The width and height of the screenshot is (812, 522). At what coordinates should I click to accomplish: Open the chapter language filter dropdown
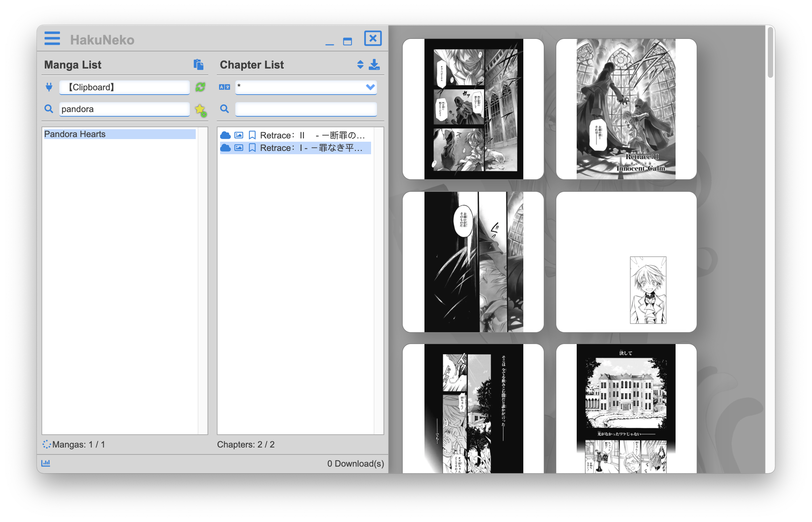coord(370,87)
